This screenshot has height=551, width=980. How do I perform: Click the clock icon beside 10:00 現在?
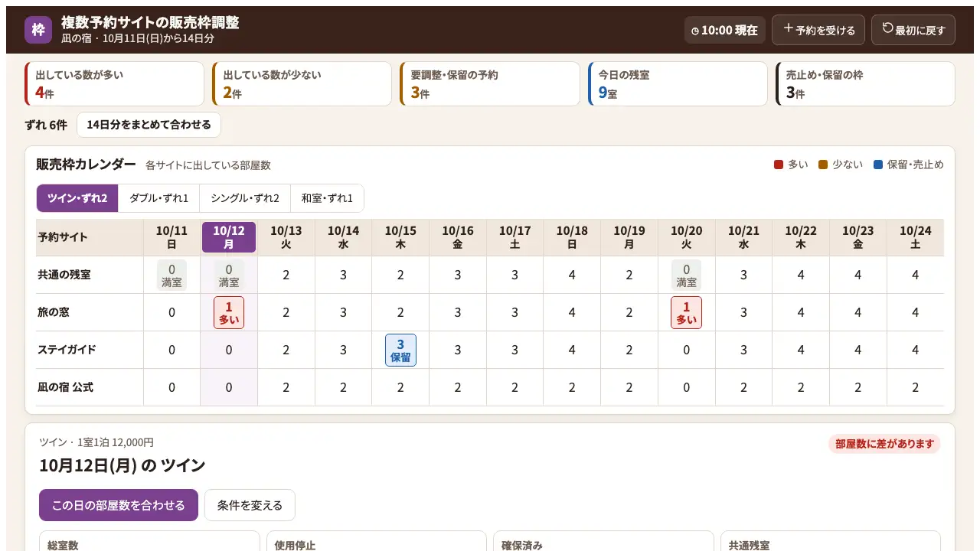tap(695, 31)
